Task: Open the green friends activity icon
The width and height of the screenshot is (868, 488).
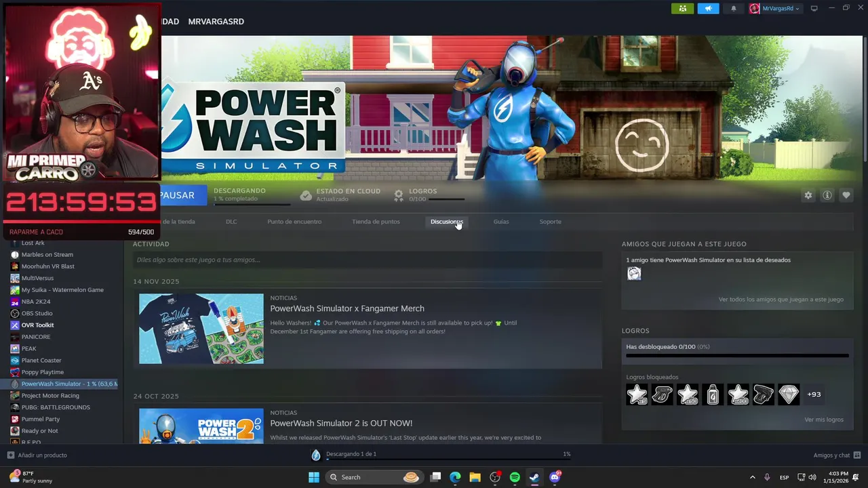Action: pyautogui.click(x=682, y=8)
